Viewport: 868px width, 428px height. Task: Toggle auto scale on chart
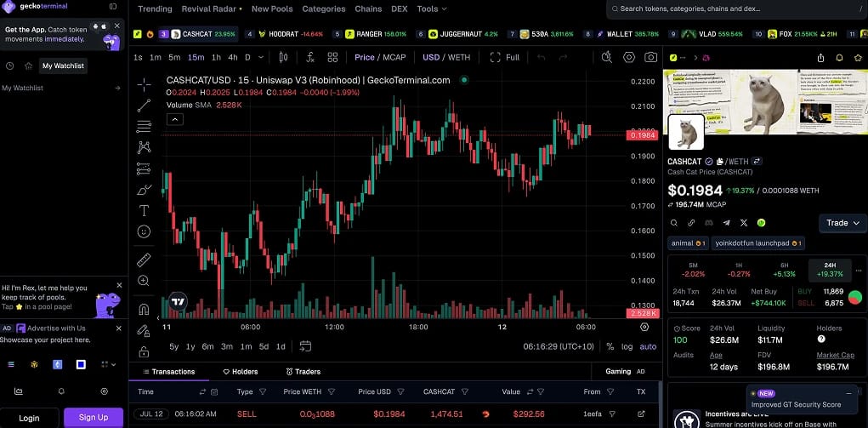tap(648, 346)
